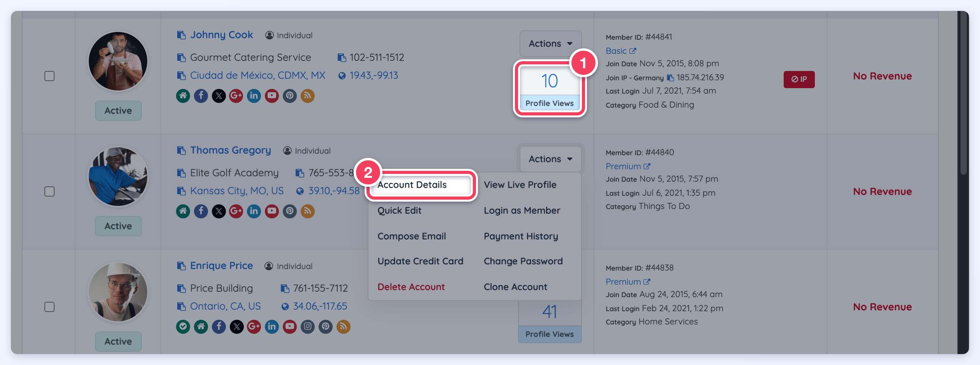The image size is (980, 365).
Task: Open Thomas Gregory's Google Plus icon
Action: tap(236, 211)
